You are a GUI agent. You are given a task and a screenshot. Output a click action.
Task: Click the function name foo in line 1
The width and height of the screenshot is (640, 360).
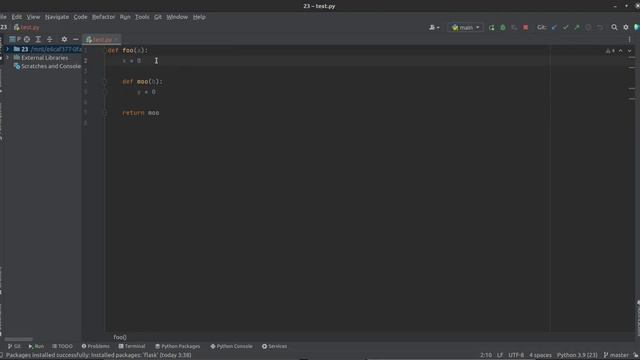pos(128,50)
